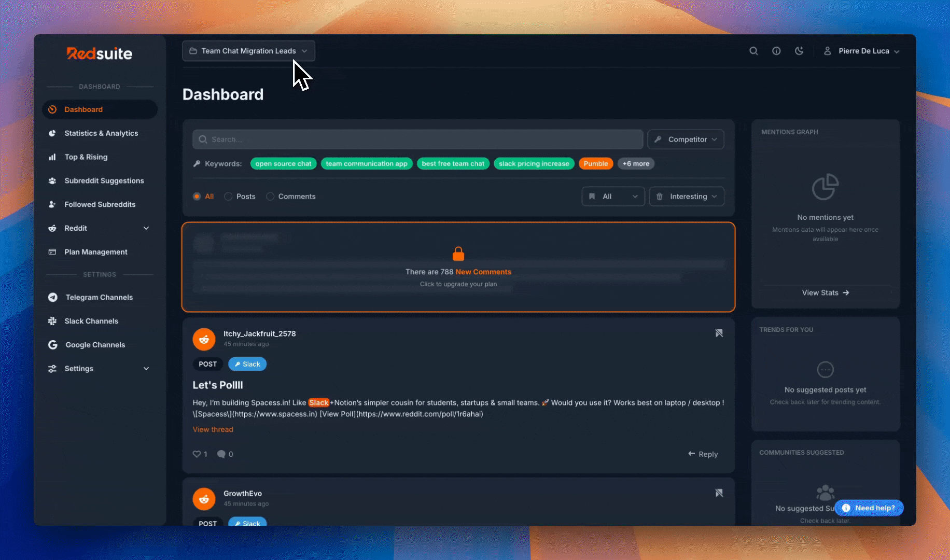Click the comment bubble icon on post
Image resolution: width=950 pixels, height=560 pixels.
click(x=221, y=454)
